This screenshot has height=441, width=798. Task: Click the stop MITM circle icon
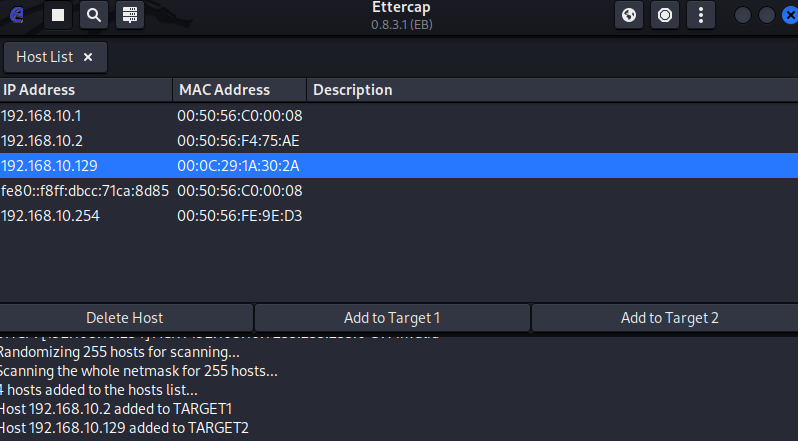point(663,15)
